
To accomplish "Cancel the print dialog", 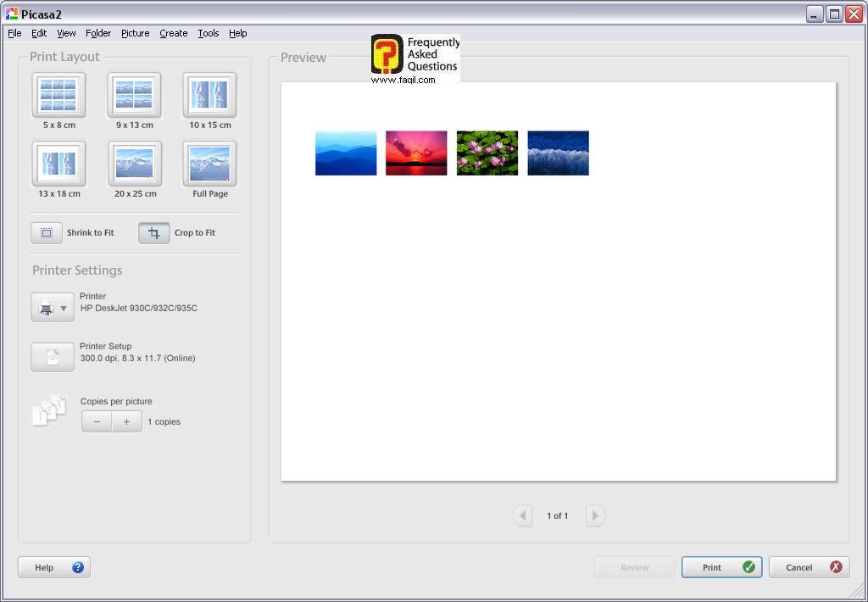I will pos(809,567).
